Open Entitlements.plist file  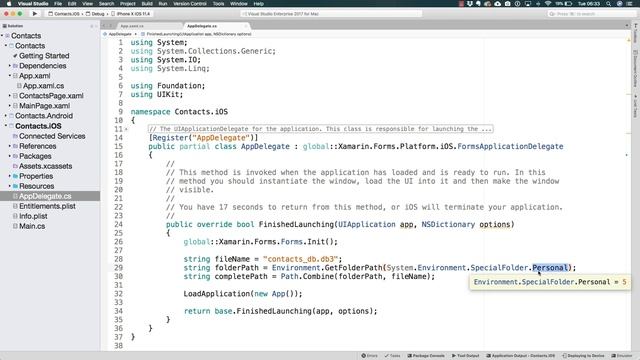coord(47,206)
